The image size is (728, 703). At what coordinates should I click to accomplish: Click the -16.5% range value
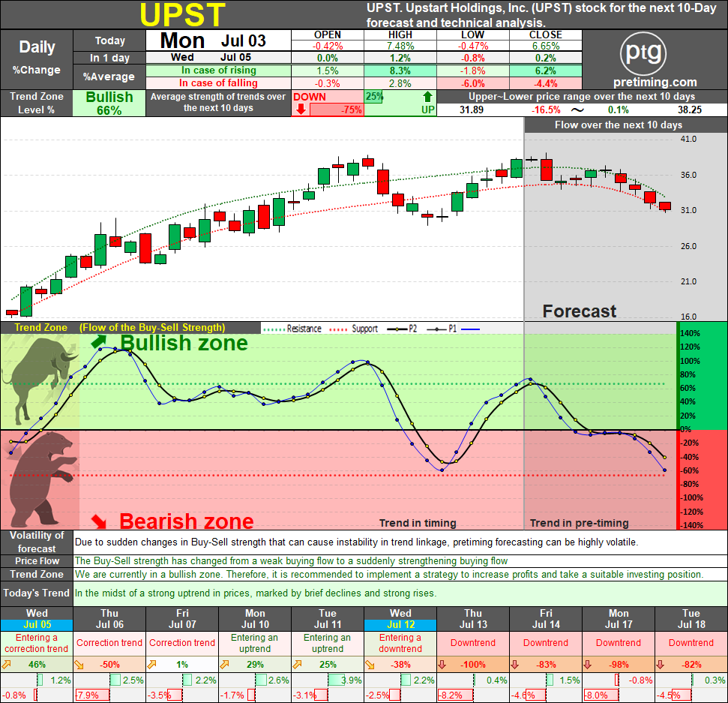(546, 110)
